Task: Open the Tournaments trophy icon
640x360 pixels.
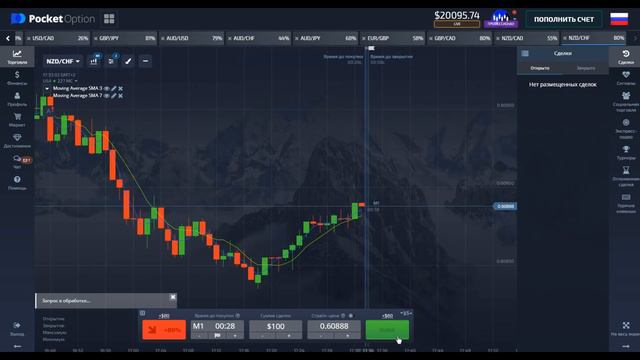Action: [625, 153]
